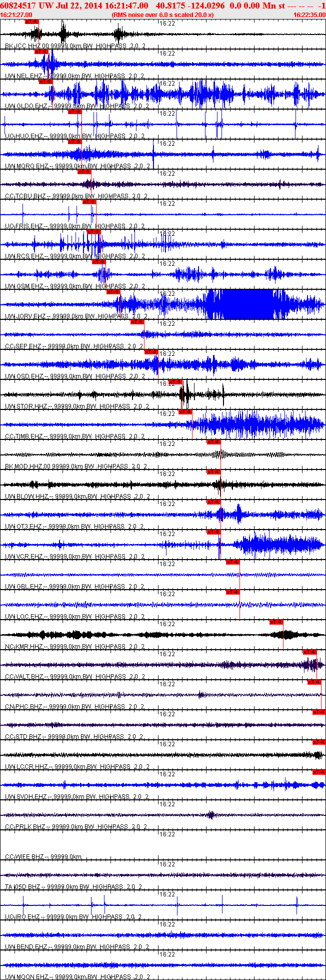
Task: Click the red pick marker on UW.GBL trace
Action: pyautogui.click(x=233, y=562)
